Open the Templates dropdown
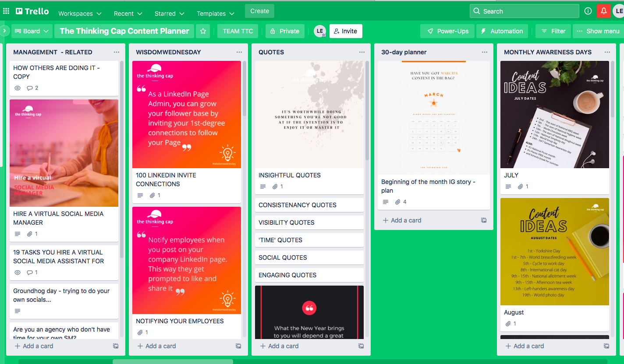This screenshot has height=364, width=624. tap(216, 14)
